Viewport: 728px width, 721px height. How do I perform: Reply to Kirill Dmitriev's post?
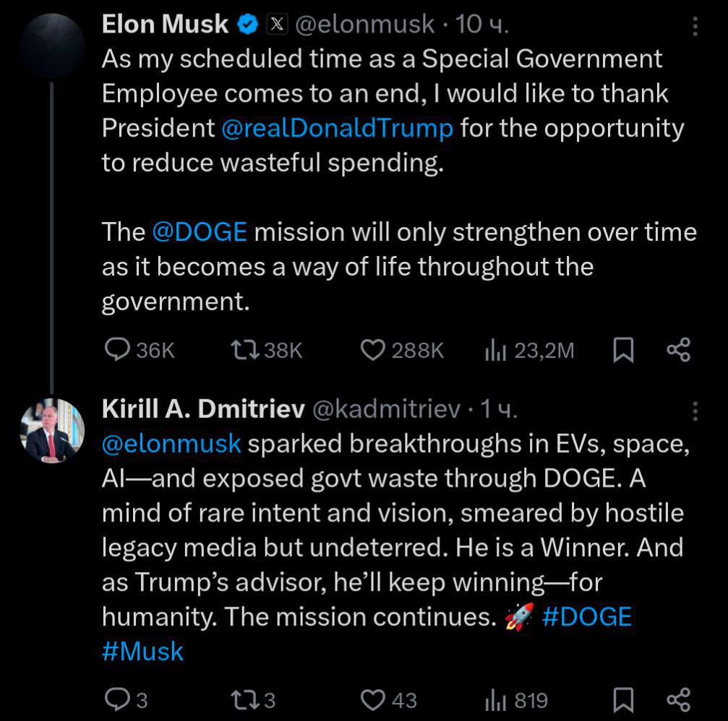point(118,699)
